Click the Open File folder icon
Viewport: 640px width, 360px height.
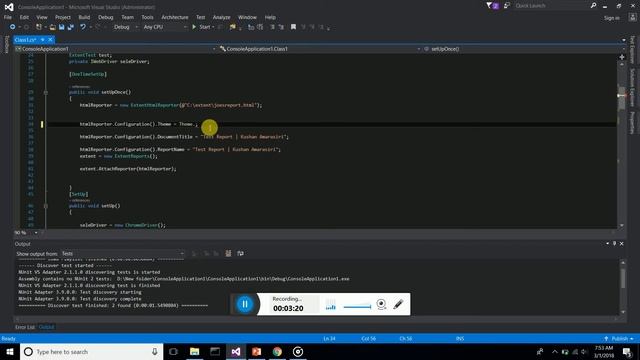(53, 27)
